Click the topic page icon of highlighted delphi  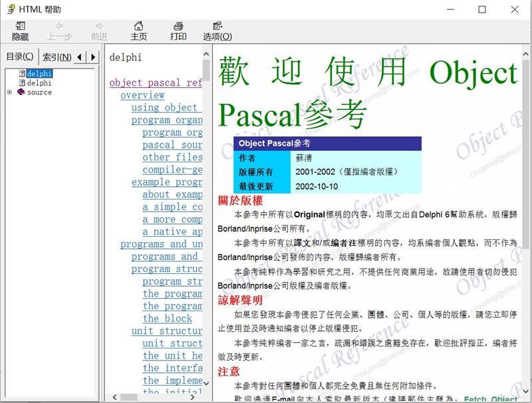[x=22, y=73]
